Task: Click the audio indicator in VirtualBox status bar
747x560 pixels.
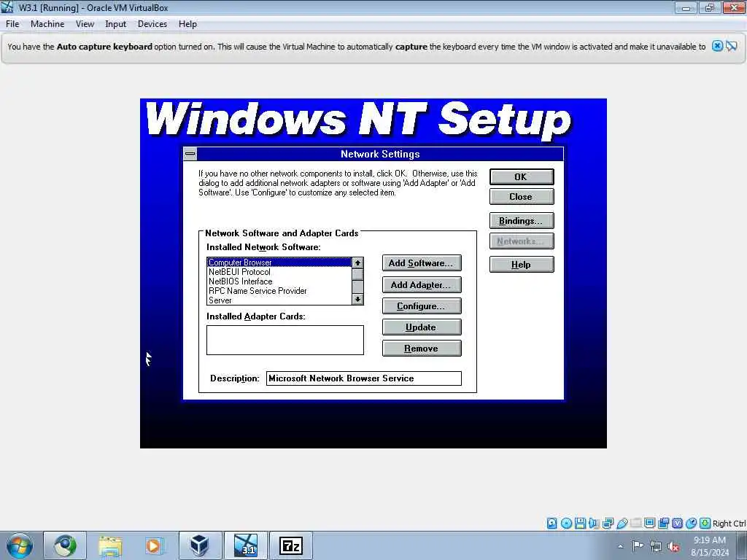Action: pyautogui.click(x=594, y=524)
